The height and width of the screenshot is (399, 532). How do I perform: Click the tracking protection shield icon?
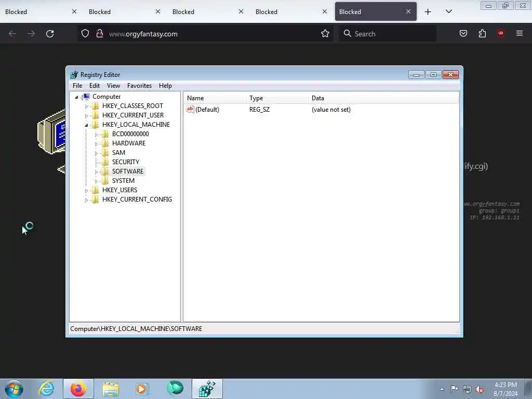click(85, 34)
